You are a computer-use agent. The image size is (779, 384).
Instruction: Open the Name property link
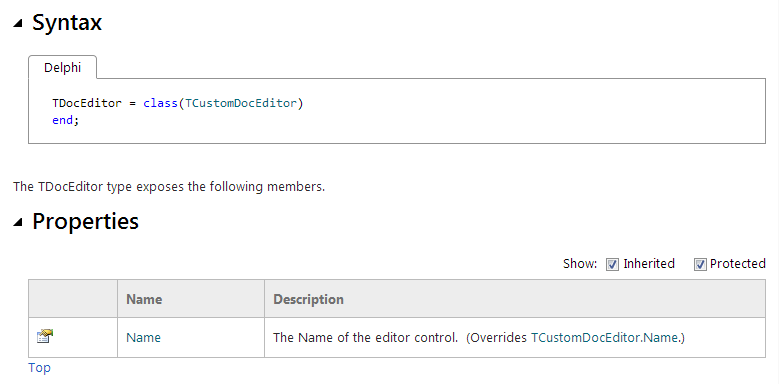click(143, 338)
